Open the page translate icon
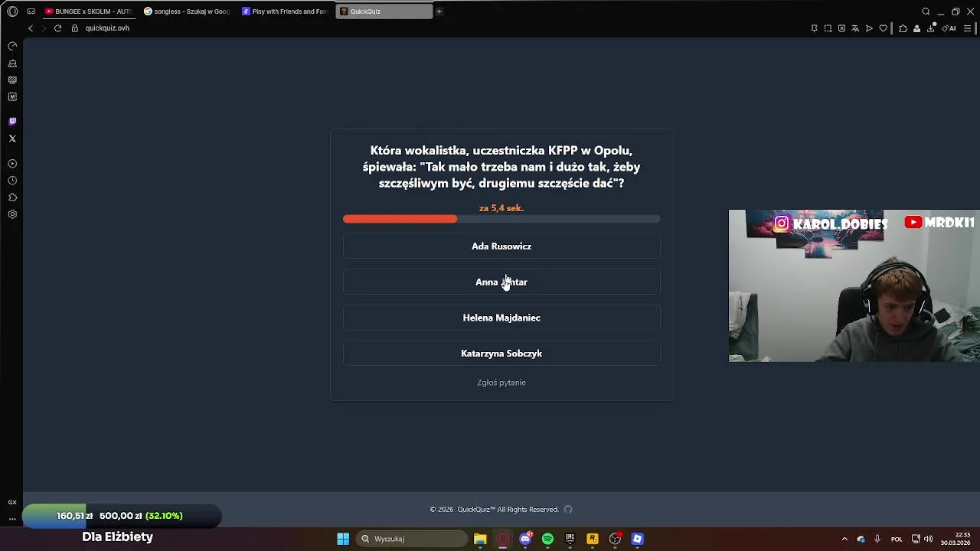 click(855, 28)
